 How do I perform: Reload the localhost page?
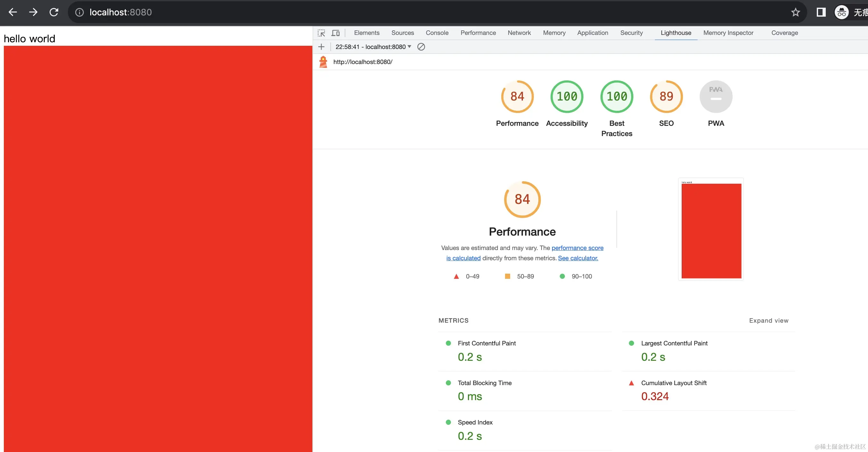54,12
